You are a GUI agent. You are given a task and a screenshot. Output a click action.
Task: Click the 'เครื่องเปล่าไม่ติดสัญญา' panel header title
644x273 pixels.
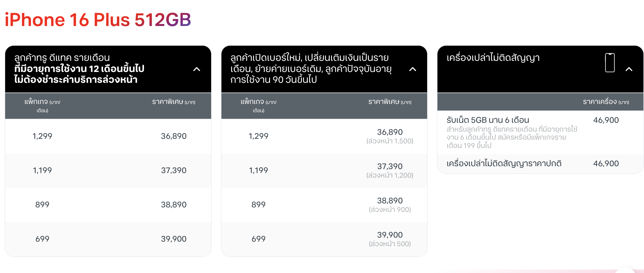tap(493, 58)
